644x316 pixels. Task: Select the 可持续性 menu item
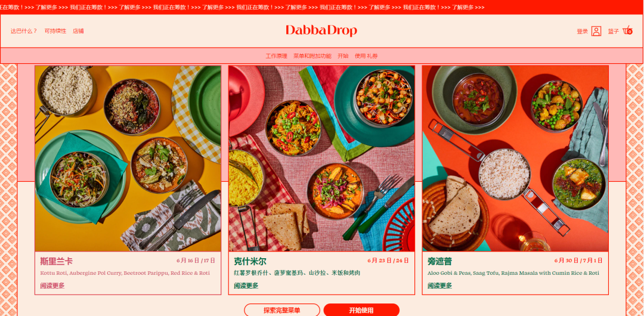coord(55,31)
